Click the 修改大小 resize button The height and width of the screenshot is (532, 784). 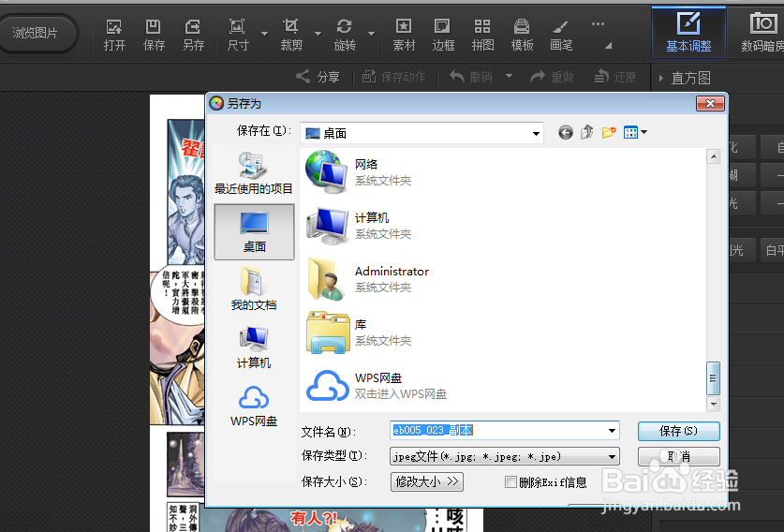[x=426, y=481]
